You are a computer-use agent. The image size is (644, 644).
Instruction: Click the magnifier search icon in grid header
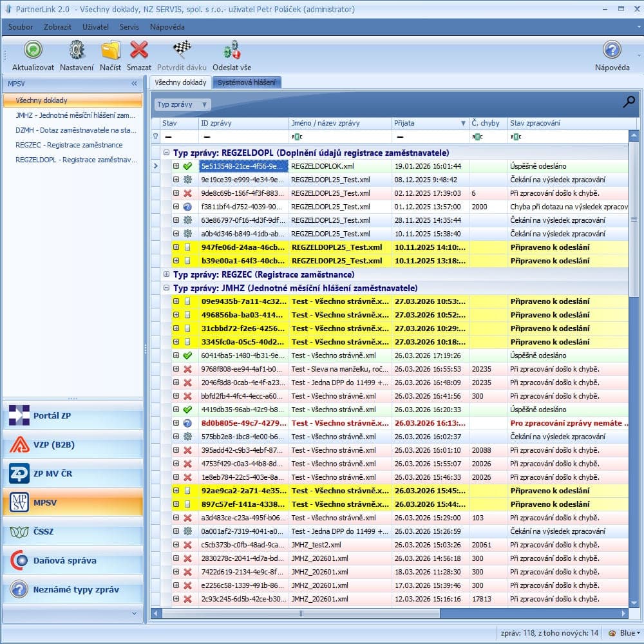tap(629, 102)
